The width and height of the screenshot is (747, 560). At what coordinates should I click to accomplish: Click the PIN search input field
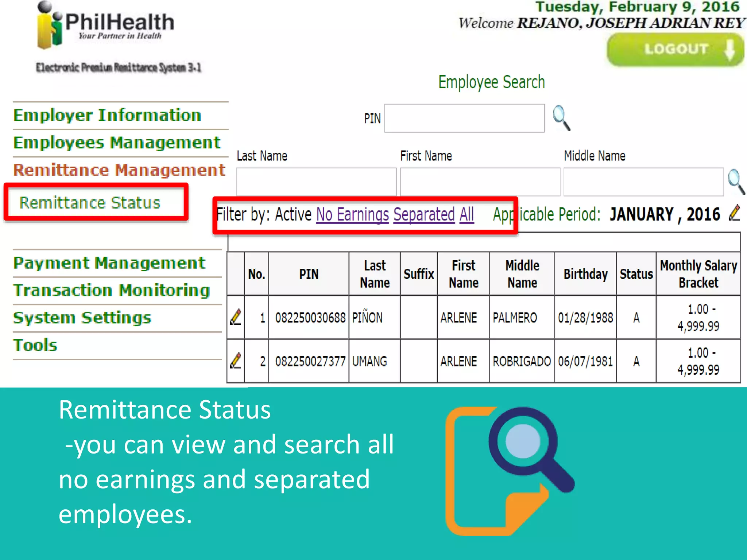click(x=464, y=118)
